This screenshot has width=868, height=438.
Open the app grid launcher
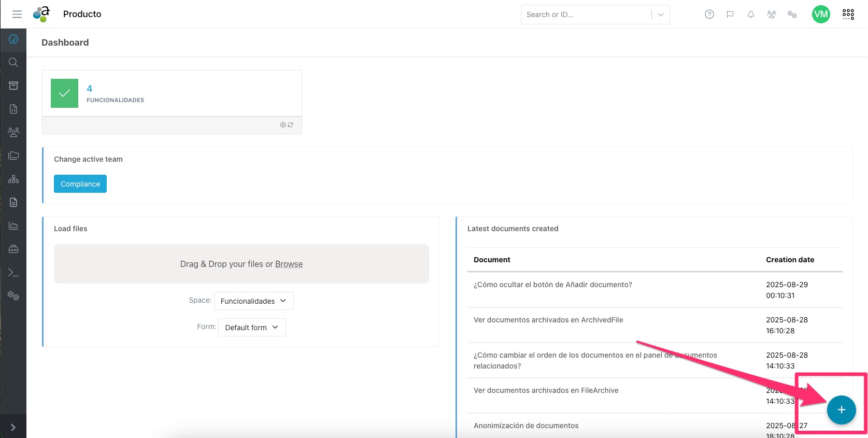(x=848, y=15)
